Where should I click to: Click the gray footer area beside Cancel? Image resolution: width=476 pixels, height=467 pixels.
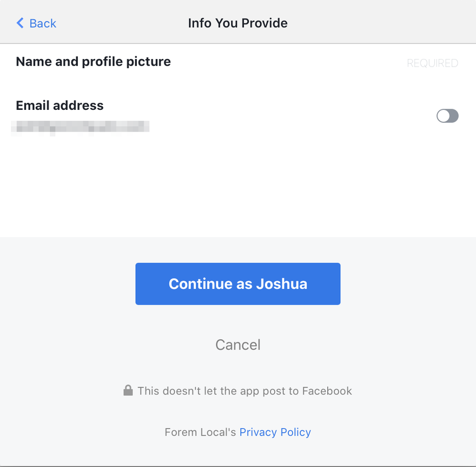tap(364, 345)
